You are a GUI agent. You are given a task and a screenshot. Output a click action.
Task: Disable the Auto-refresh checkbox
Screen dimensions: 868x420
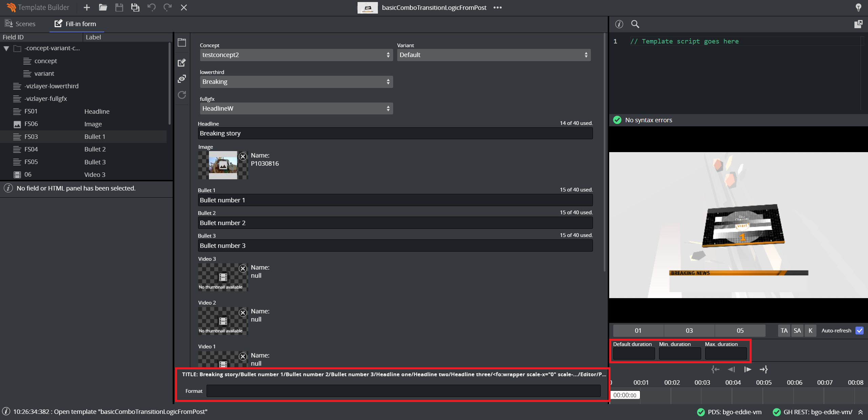(x=860, y=330)
